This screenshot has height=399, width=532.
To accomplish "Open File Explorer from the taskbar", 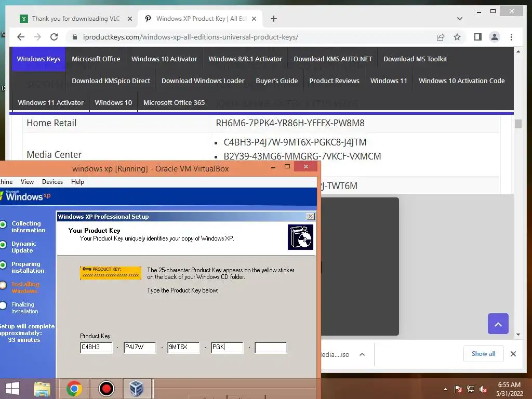I will (x=42, y=389).
